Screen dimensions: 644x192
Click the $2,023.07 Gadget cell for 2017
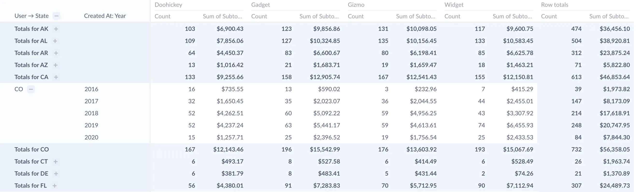327,101
